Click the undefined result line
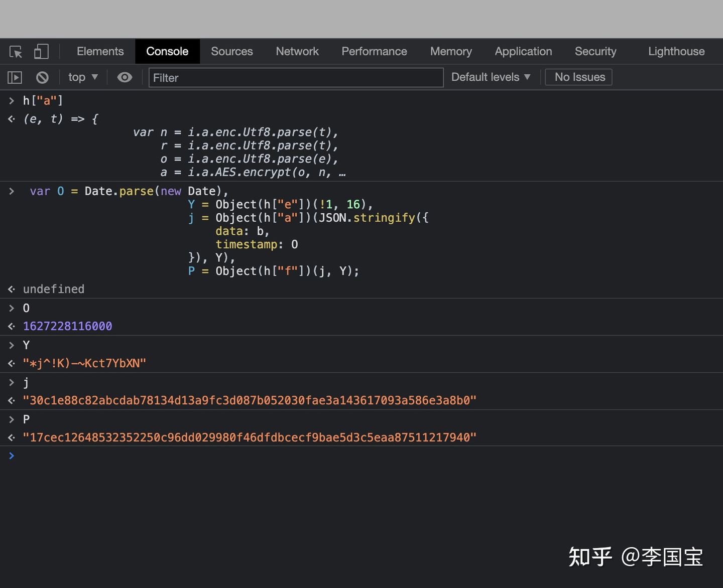Viewport: 723px width, 588px height. (x=54, y=289)
